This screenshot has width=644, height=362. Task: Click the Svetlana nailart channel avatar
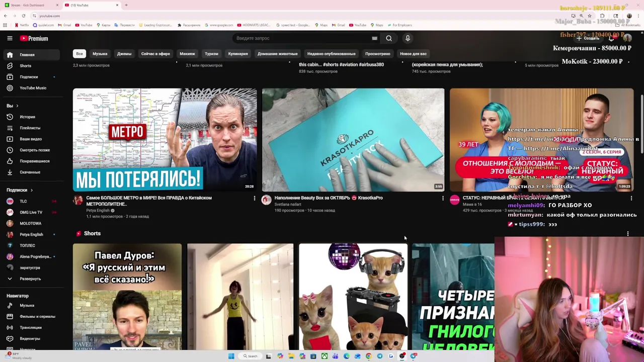(x=266, y=200)
